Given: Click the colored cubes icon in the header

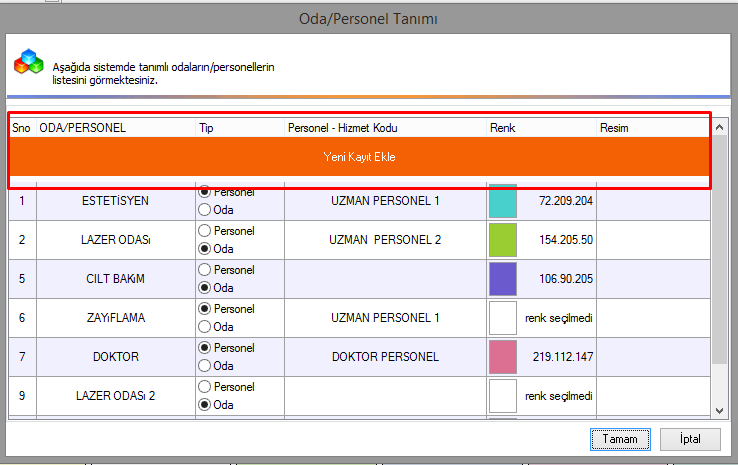Looking at the screenshot, I should (x=28, y=63).
